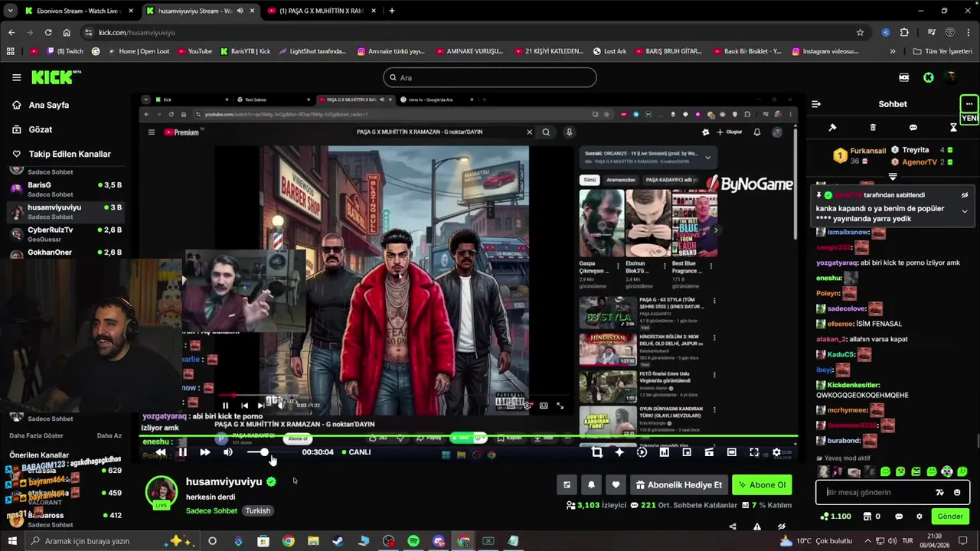Mute the stream with the speaker icon

tap(227, 452)
